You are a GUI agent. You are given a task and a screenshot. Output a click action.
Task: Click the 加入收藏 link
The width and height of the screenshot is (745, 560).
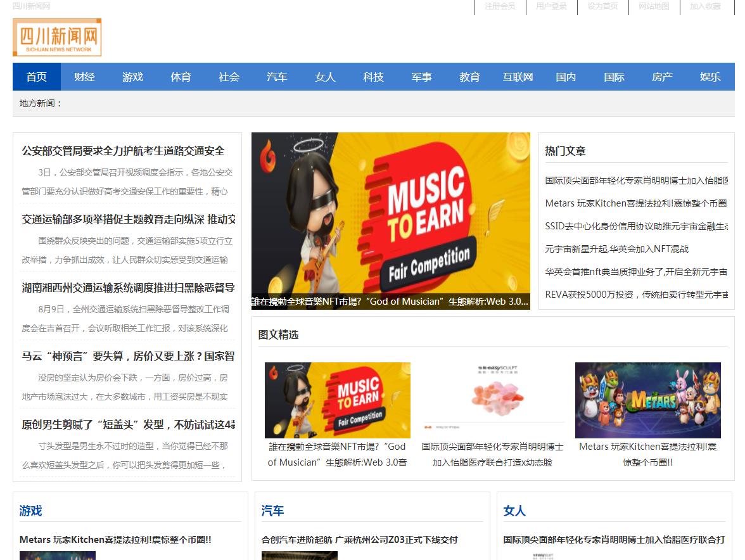pyautogui.click(x=705, y=6)
